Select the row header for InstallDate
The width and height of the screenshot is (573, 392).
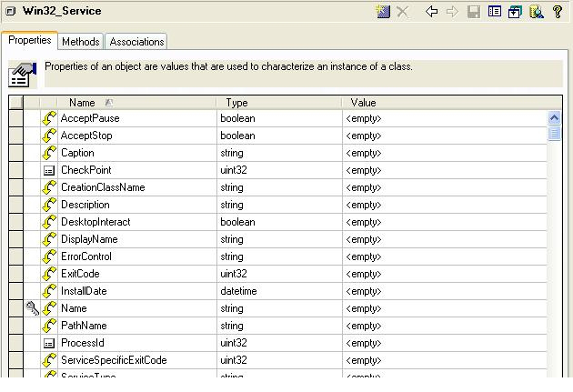tap(15, 291)
